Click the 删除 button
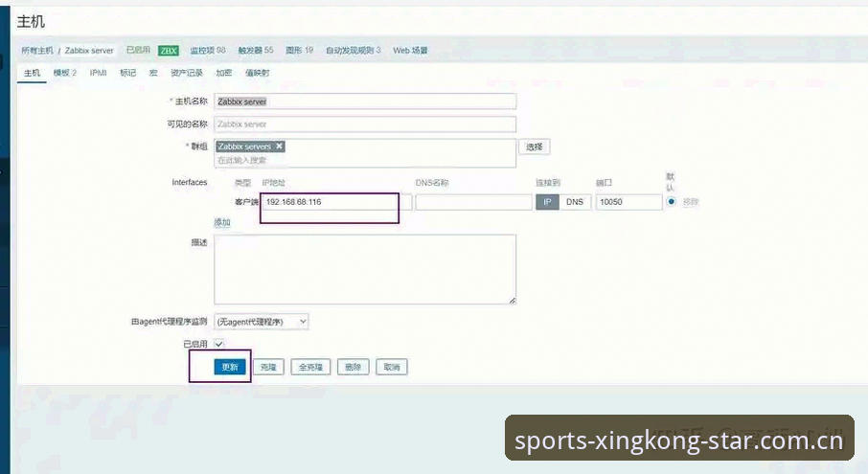The image size is (868, 474). point(354,367)
